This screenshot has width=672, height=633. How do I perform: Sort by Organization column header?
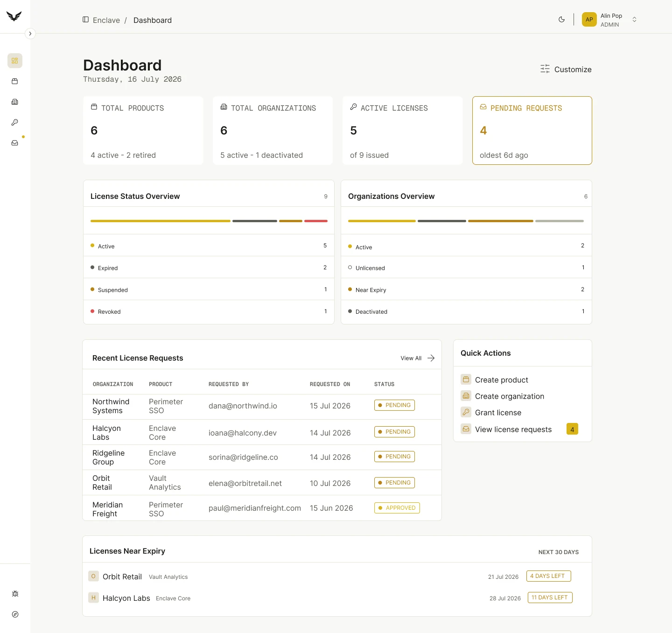(x=113, y=384)
